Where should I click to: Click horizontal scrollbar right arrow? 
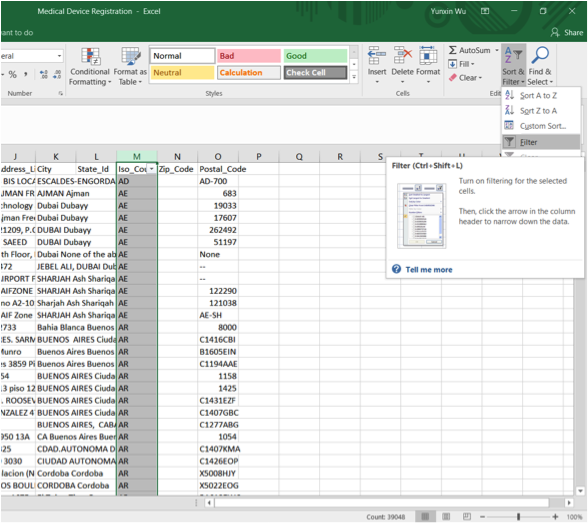tap(569, 502)
